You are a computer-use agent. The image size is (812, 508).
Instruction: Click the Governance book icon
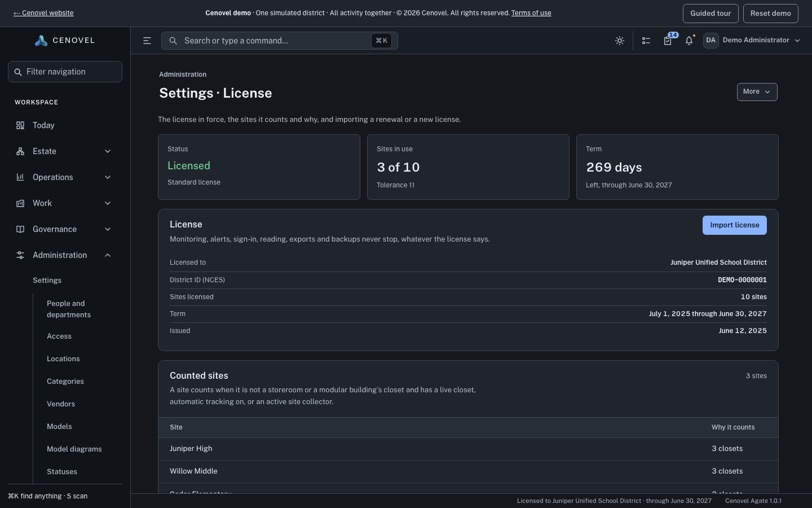tap(20, 229)
